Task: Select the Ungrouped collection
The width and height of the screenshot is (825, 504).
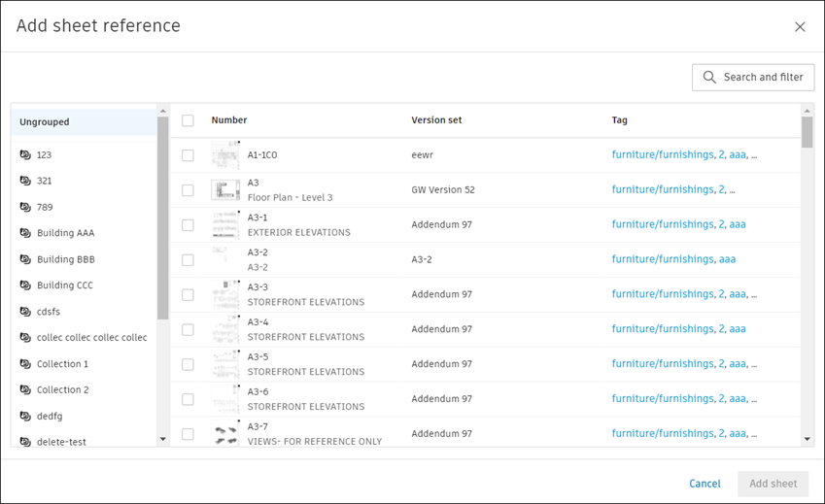Action: click(45, 122)
